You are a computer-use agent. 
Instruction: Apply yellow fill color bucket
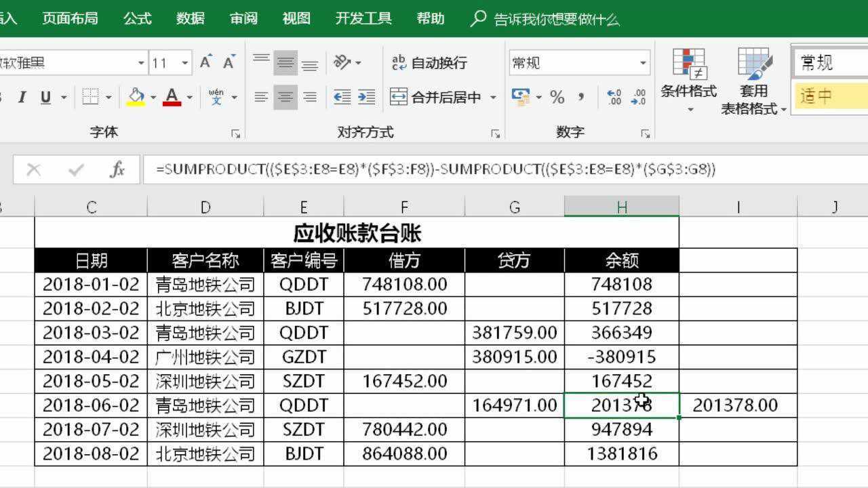(x=136, y=98)
